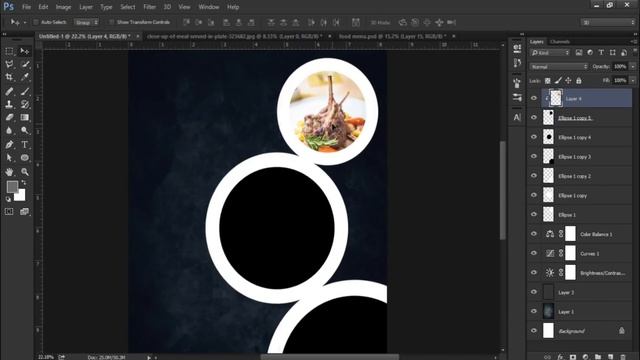Select the Clone Stamp tool

point(9,104)
